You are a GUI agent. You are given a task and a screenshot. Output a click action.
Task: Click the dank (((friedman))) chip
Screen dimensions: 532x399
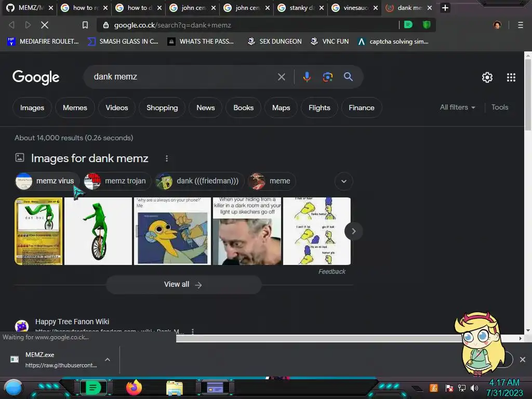tap(199, 181)
